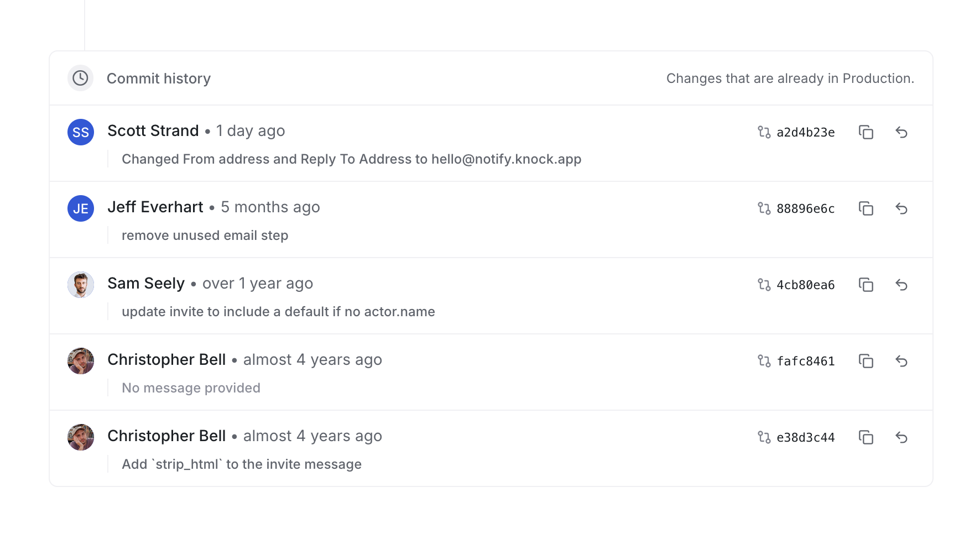
Task: Click the Changes that are already in Production text
Action: [x=791, y=78]
